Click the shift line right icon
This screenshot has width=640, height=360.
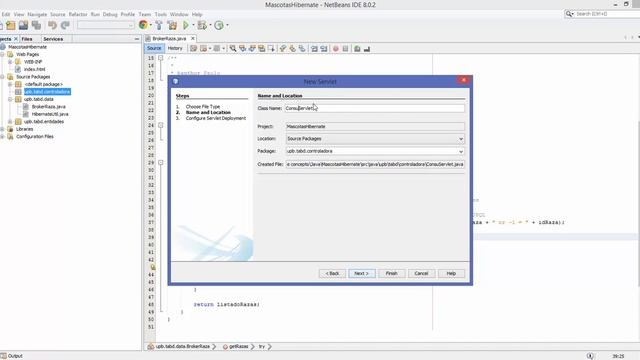click(324, 49)
